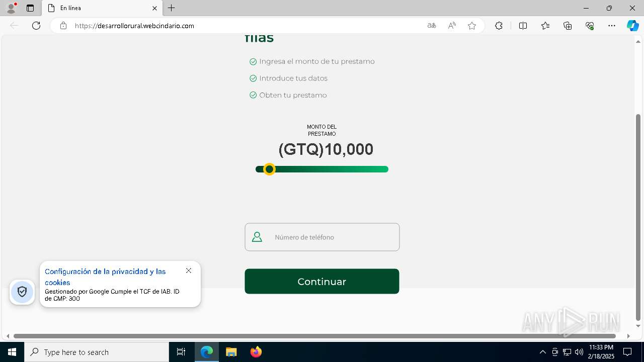Open Task View on taskbar

point(181,352)
